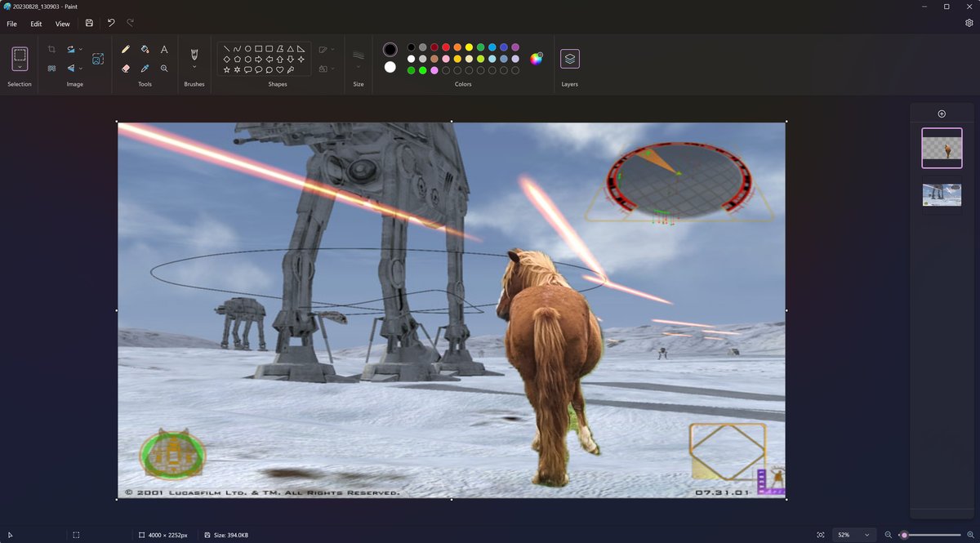This screenshot has width=980, height=543.
Task: Click the zoom out magnifier icon
Action: [x=889, y=535]
